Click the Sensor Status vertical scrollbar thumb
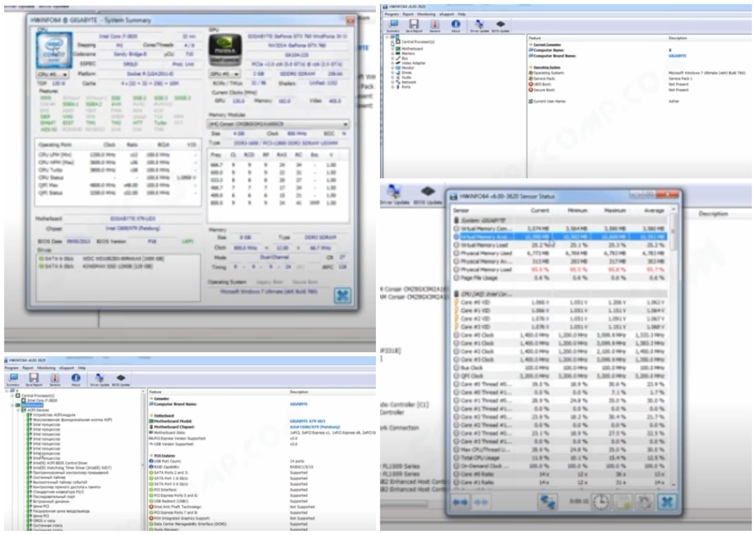 click(673, 232)
